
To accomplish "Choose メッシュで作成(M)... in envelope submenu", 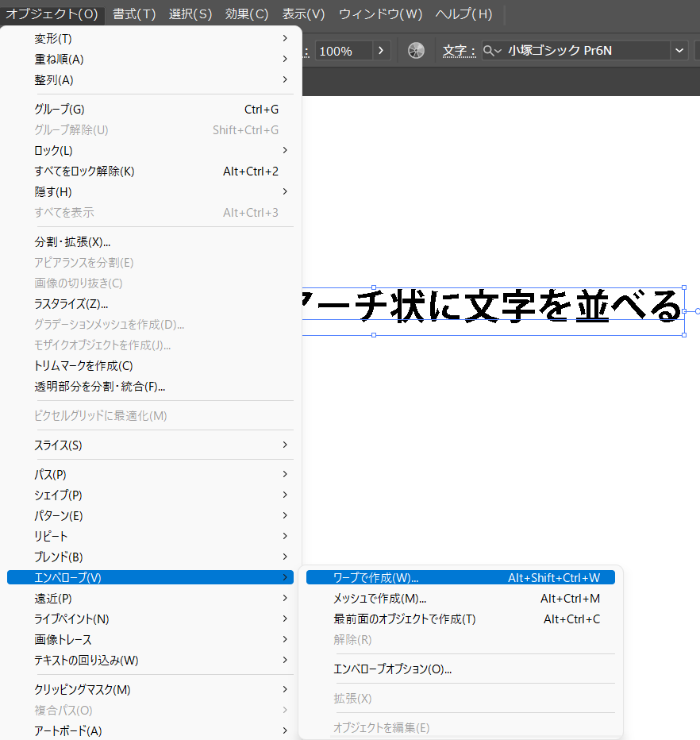I will [x=460, y=599].
